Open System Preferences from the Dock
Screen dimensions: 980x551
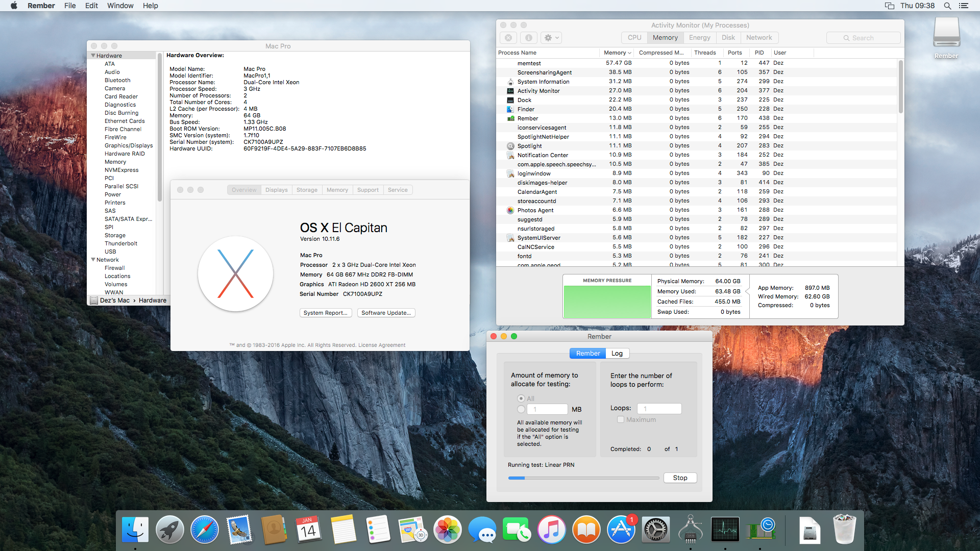click(655, 530)
